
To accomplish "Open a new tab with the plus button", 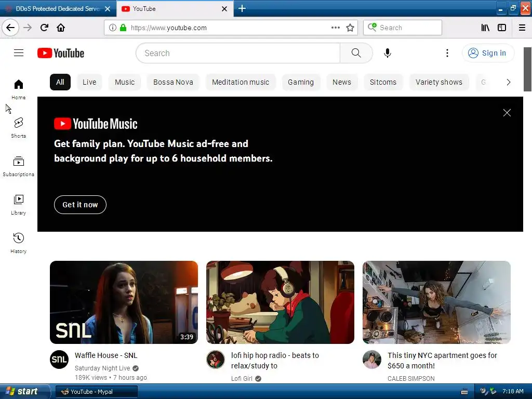I will 242,8.
